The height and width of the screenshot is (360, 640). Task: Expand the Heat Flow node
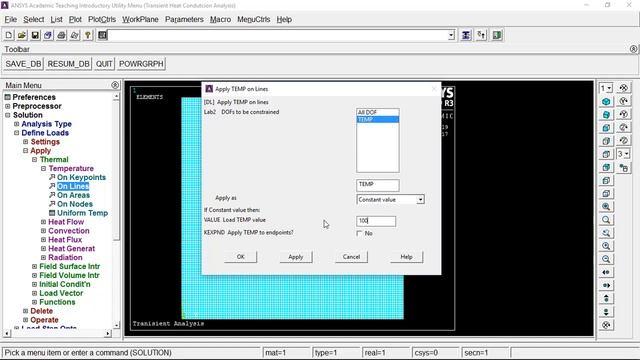[x=43, y=222]
